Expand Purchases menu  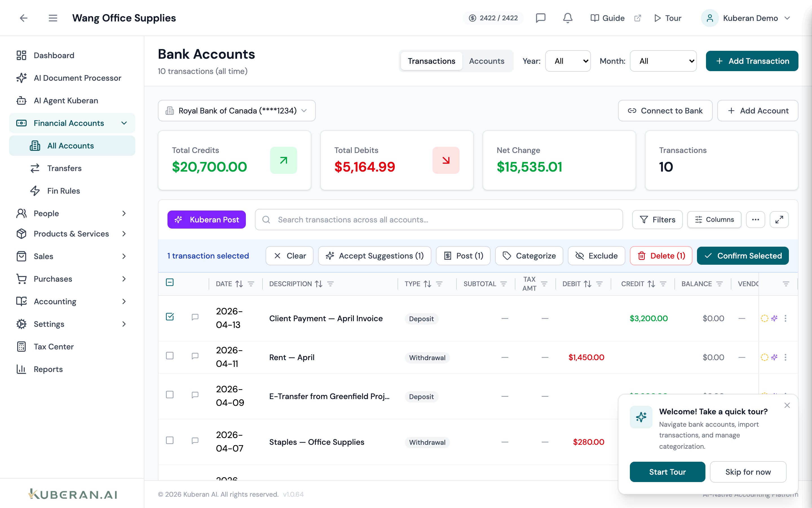(x=72, y=279)
